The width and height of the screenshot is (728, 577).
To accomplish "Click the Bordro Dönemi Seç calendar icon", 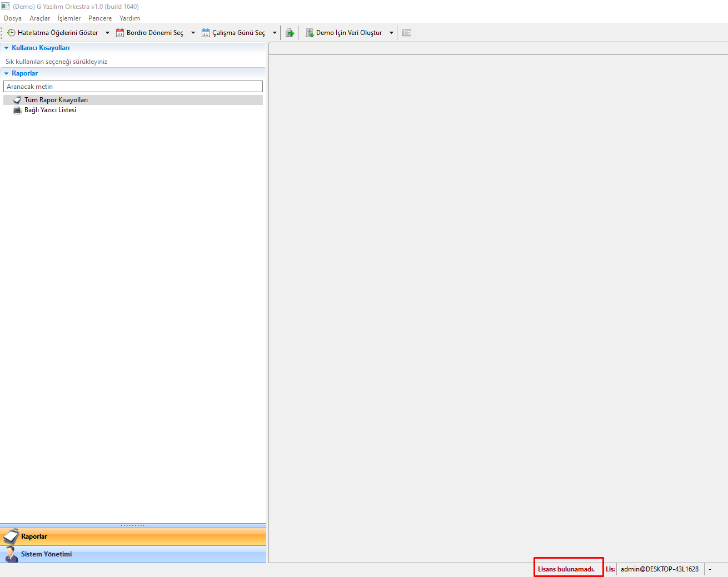I will tap(120, 33).
